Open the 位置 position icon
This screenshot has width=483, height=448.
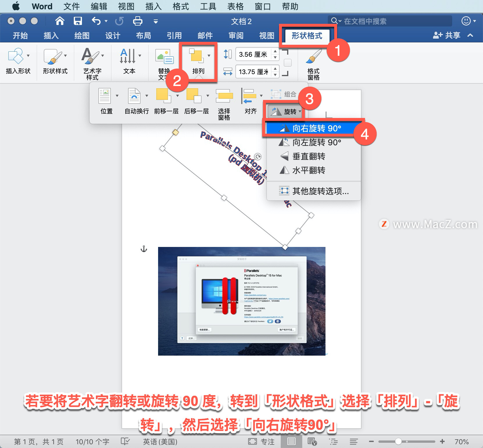tap(105, 96)
